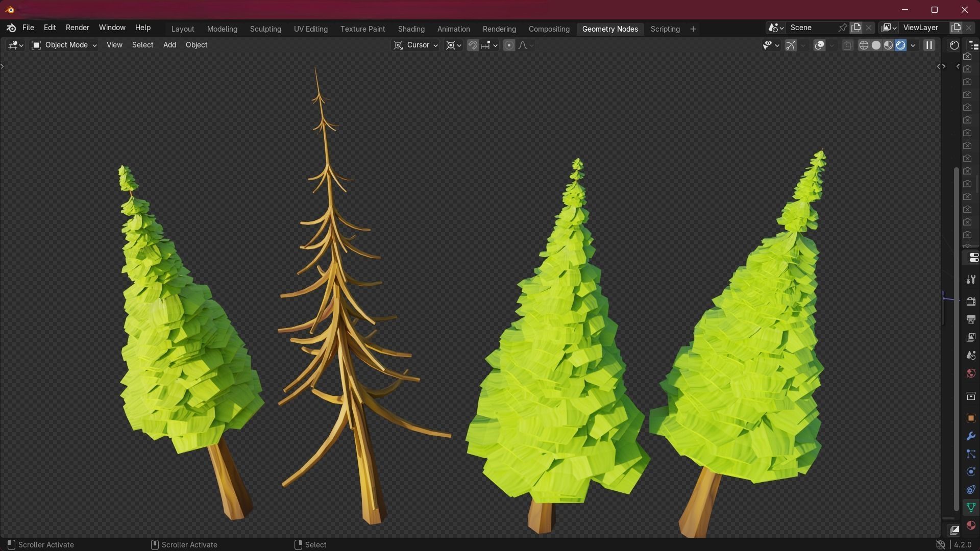Screen dimensions: 980x551
Task: Open the Collection properties tab
Action: click(x=971, y=395)
